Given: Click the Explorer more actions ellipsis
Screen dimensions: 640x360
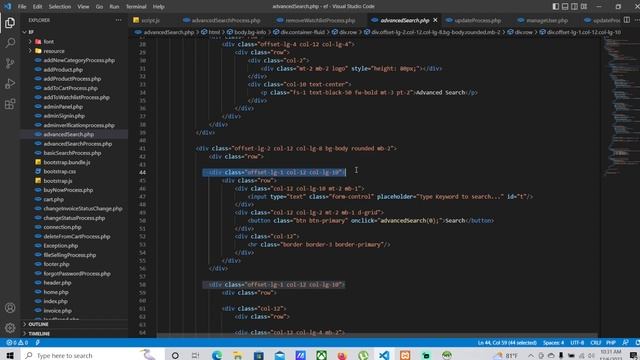Looking at the screenshot, I should [x=118, y=20].
